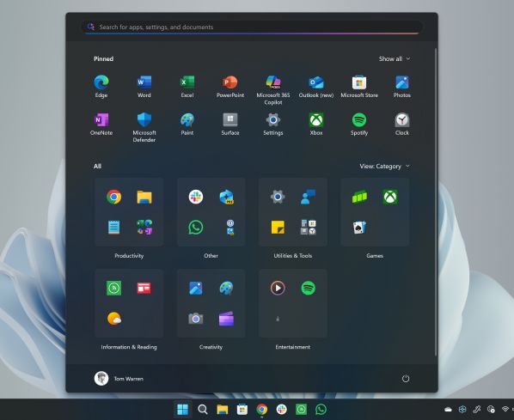This screenshot has width=514, height=420.
Task: Launch the Paint app
Action: click(x=187, y=124)
